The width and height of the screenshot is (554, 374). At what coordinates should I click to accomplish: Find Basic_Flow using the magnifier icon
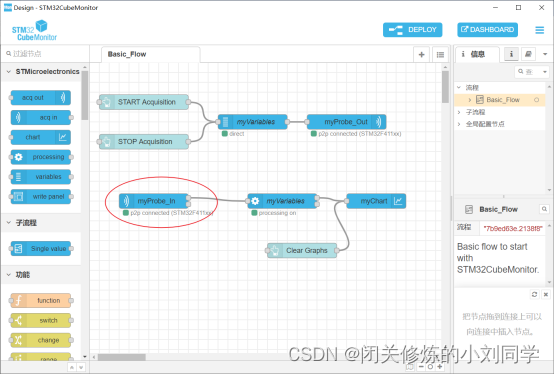pos(544,209)
